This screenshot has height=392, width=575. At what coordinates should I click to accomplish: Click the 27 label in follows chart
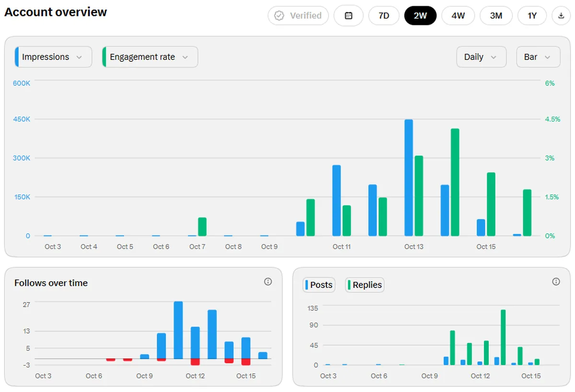point(26,305)
